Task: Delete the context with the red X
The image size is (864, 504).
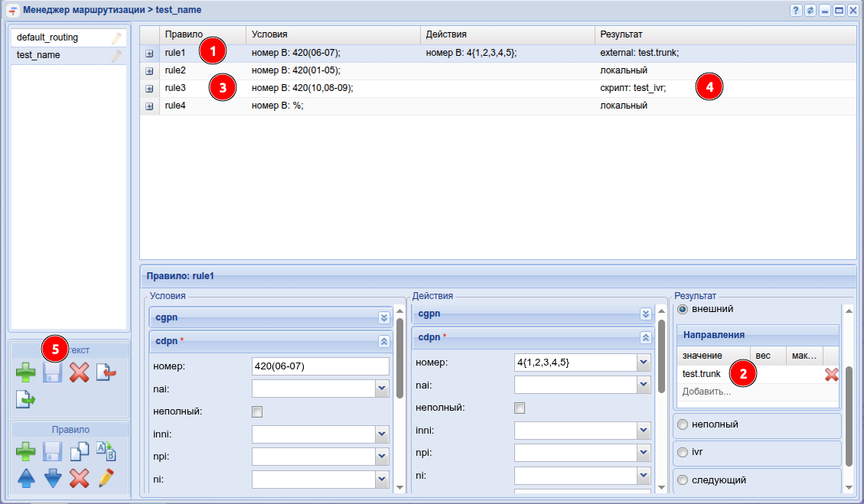Action: click(x=79, y=372)
